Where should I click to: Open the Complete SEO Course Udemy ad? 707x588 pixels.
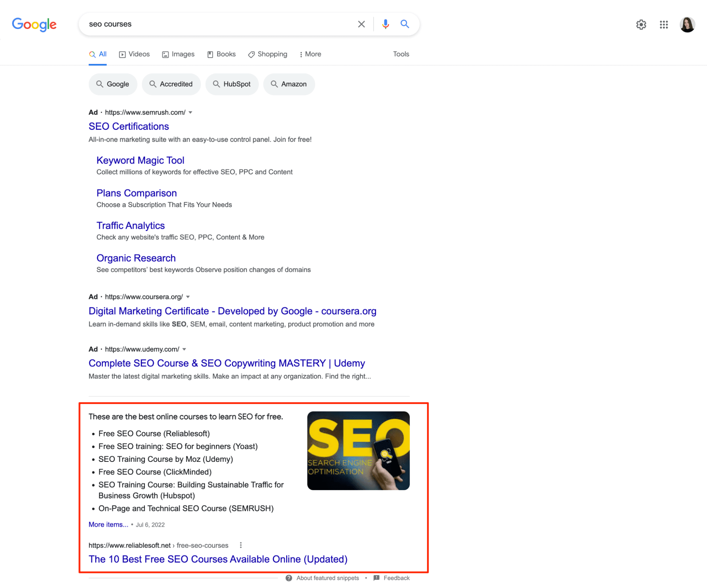pos(227,363)
